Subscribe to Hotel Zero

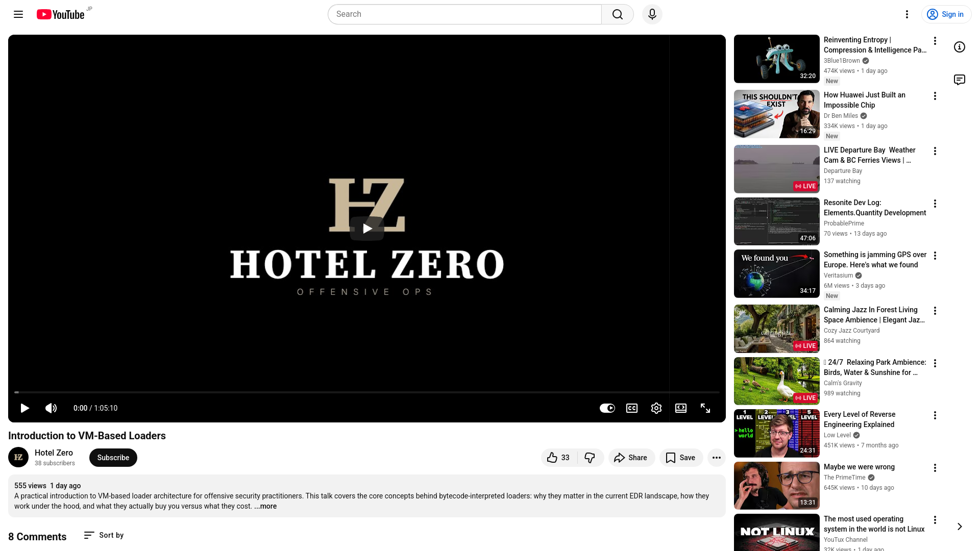[113, 458]
